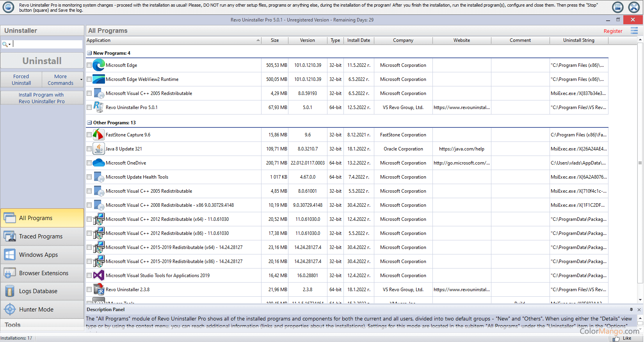The height and width of the screenshot is (342, 644).
Task: Open the Browser Extensions section
Action: pos(42,273)
